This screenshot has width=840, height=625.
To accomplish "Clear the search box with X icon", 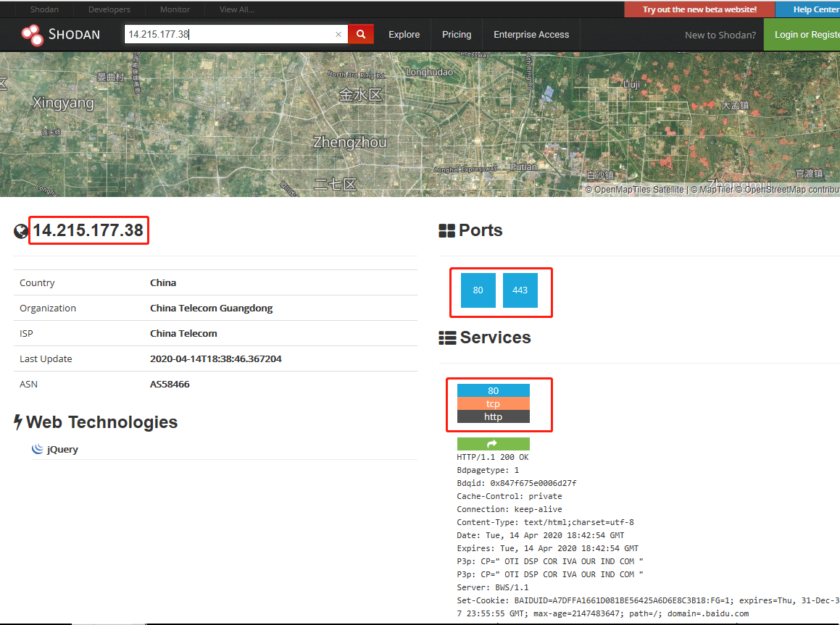I will tap(338, 35).
